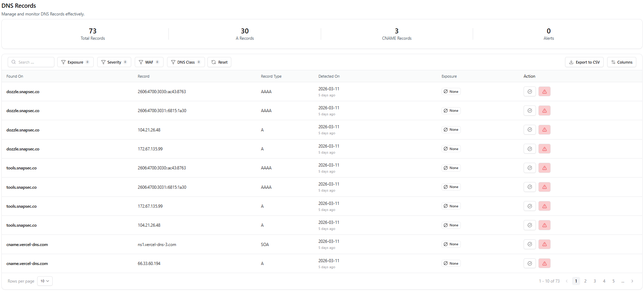Raise alert for 66.33.60.194 record row
644x291 pixels.
[x=544, y=263]
